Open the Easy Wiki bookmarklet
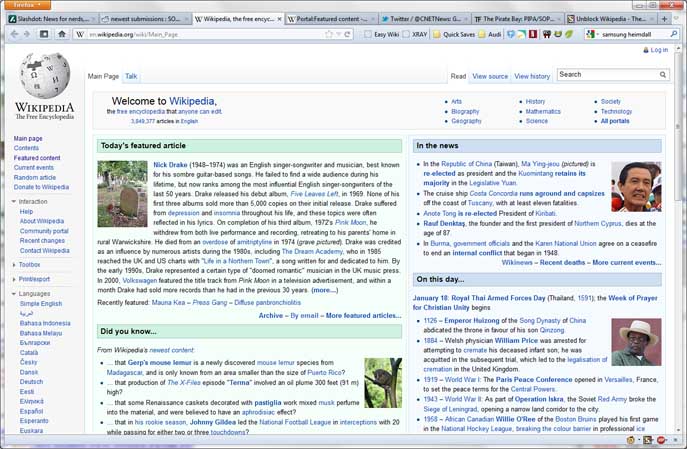Image resolution: width=687 pixels, height=449 pixels. click(382, 34)
